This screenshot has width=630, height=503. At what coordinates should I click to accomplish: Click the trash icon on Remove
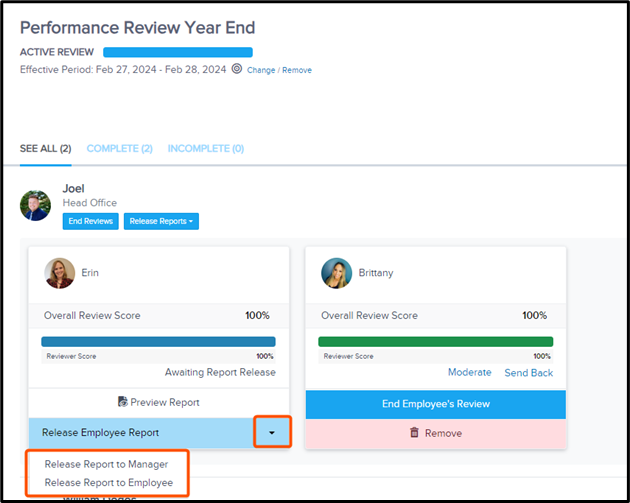click(414, 433)
